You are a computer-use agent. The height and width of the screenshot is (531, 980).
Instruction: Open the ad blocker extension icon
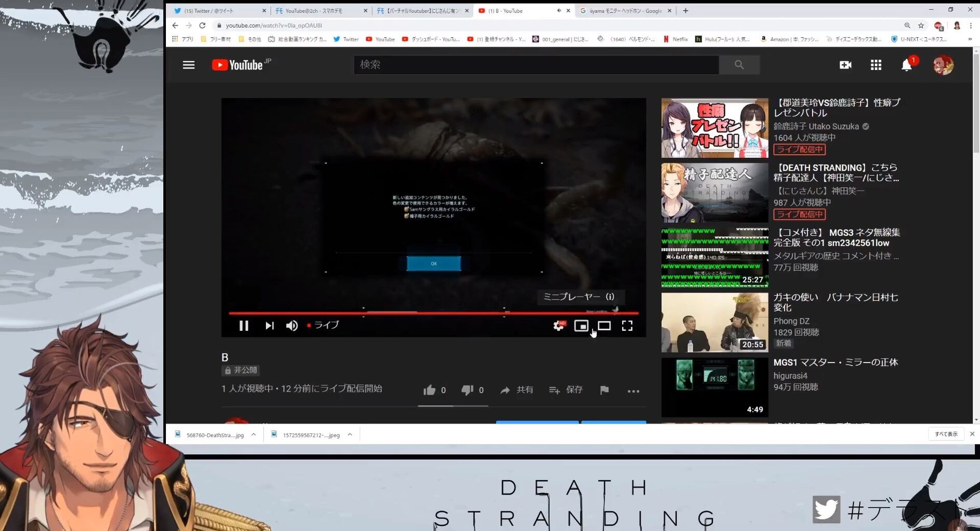tap(939, 25)
